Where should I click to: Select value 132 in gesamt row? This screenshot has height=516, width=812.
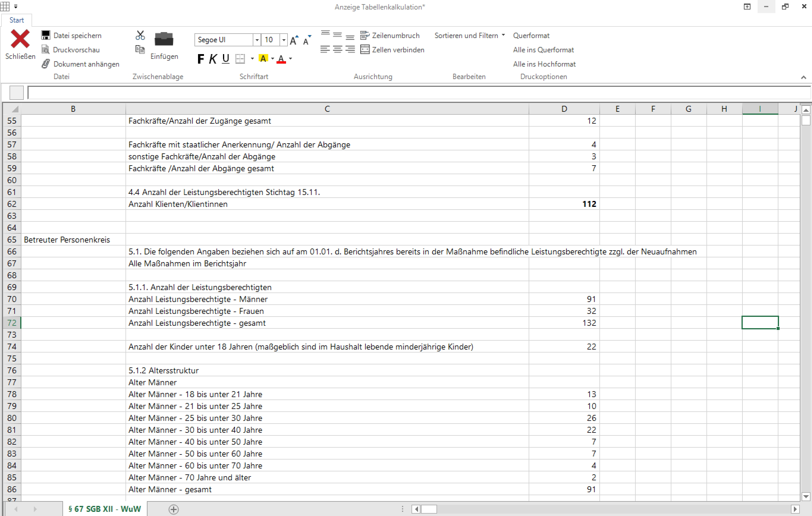coord(564,323)
